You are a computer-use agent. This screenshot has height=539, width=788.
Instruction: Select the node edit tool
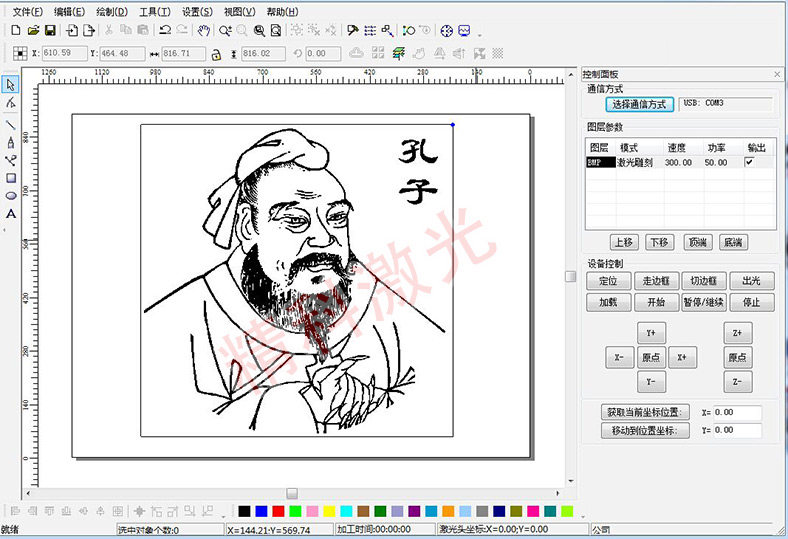(x=11, y=103)
